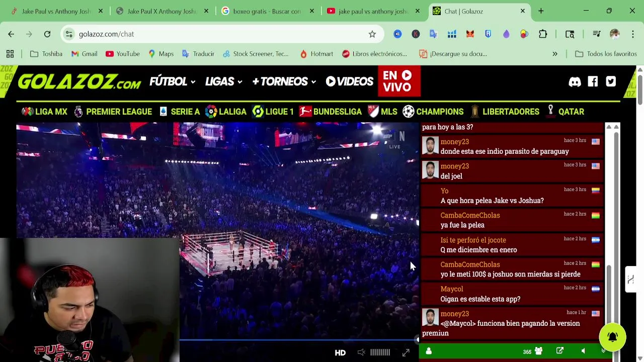Toggle chat sound speaker icon

(x=583, y=351)
